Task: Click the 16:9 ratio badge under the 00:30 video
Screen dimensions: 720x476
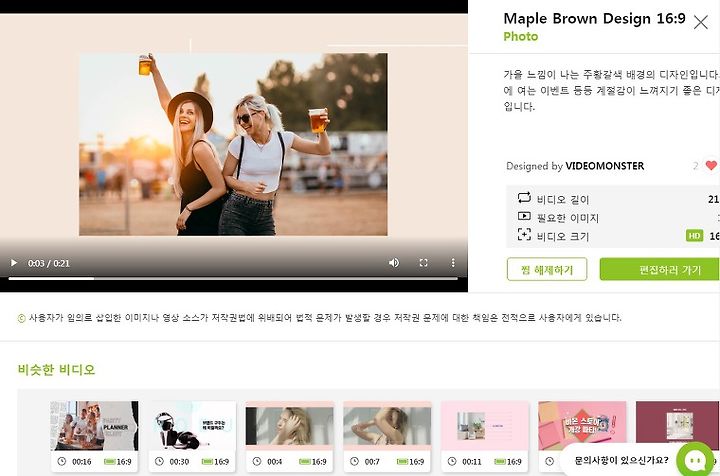Action: pyautogui.click(x=215, y=461)
